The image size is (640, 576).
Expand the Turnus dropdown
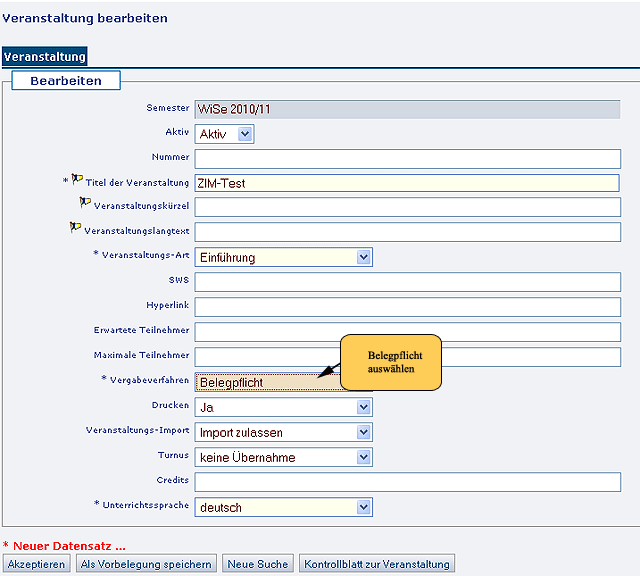284,457
